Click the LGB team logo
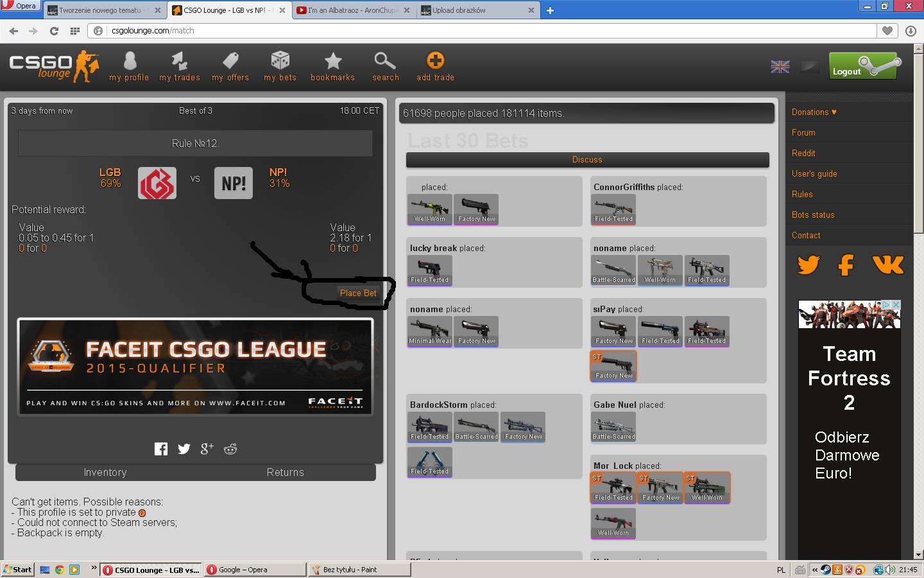This screenshot has width=924, height=578. pyautogui.click(x=157, y=183)
